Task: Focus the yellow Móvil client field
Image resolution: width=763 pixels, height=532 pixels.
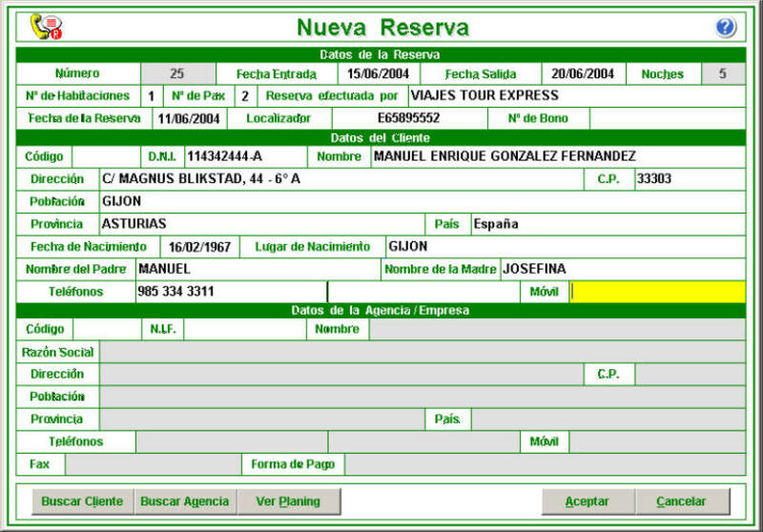Action: [657, 292]
